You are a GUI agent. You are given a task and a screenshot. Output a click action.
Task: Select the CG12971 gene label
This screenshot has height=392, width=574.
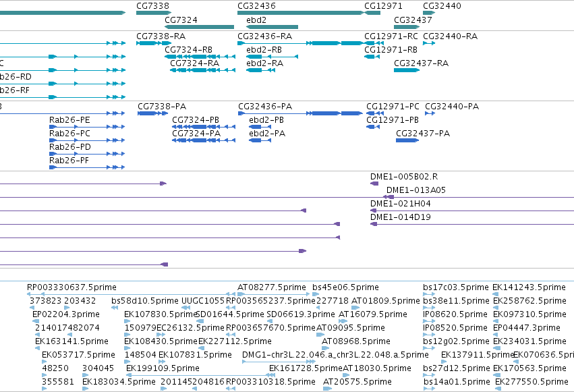[x=383, y=6]
